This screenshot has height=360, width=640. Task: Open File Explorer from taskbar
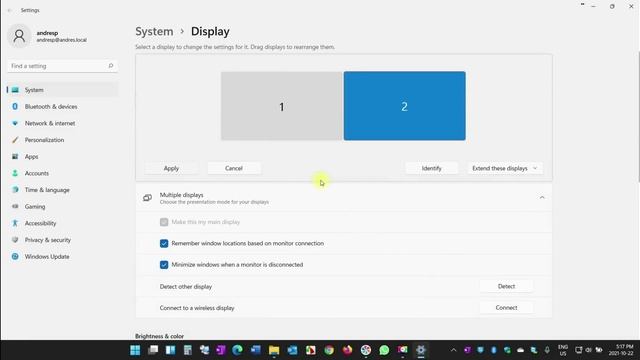click(274, 350)
